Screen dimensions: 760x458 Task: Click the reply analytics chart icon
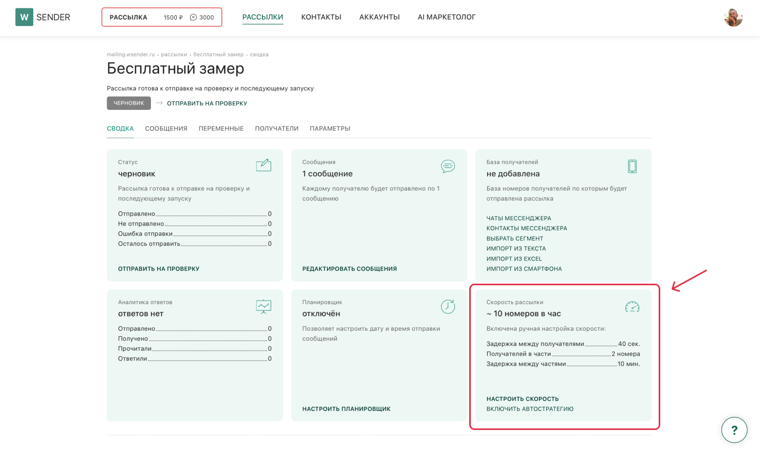pyautogui.click(x=264, y=306)
